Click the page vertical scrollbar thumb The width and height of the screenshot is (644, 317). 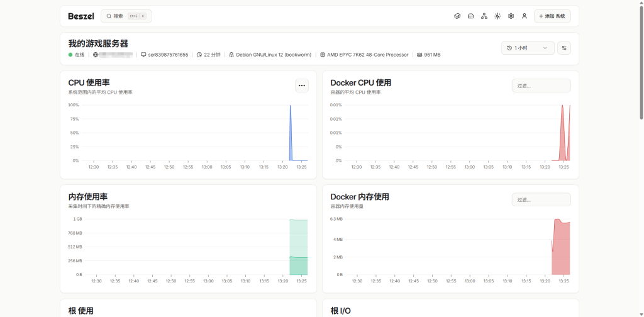tap(641, 62)
